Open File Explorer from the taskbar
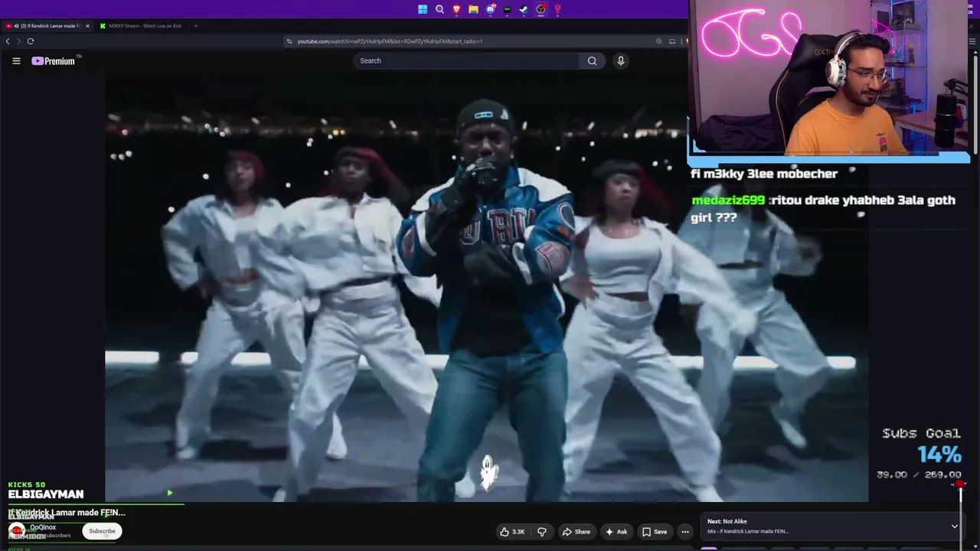980x551 pixels. [x=473, y=9]
